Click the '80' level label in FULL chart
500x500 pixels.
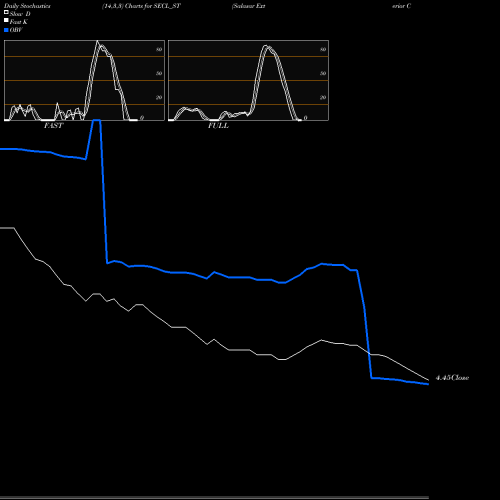pyautogui.click(x=323, y=49)
